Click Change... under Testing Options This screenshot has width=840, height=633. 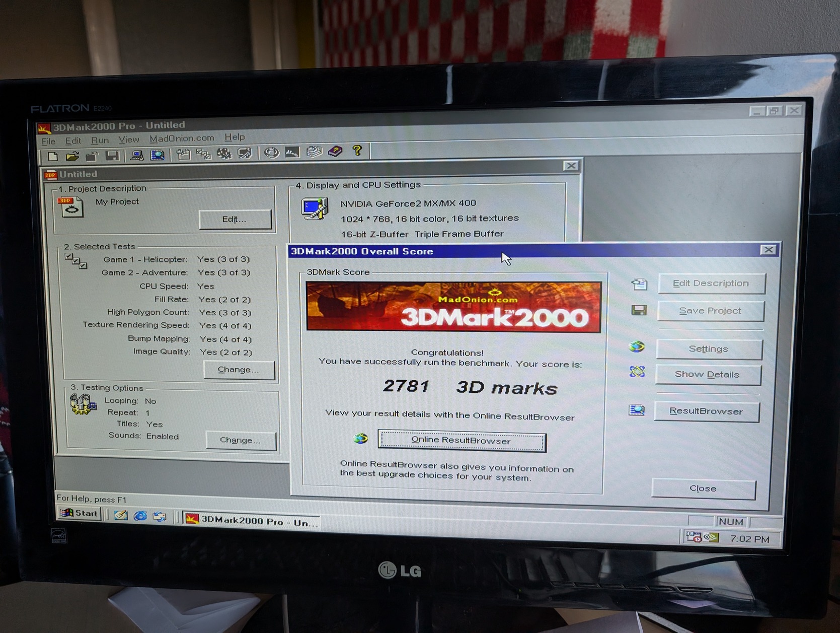[x=241, y=441]
